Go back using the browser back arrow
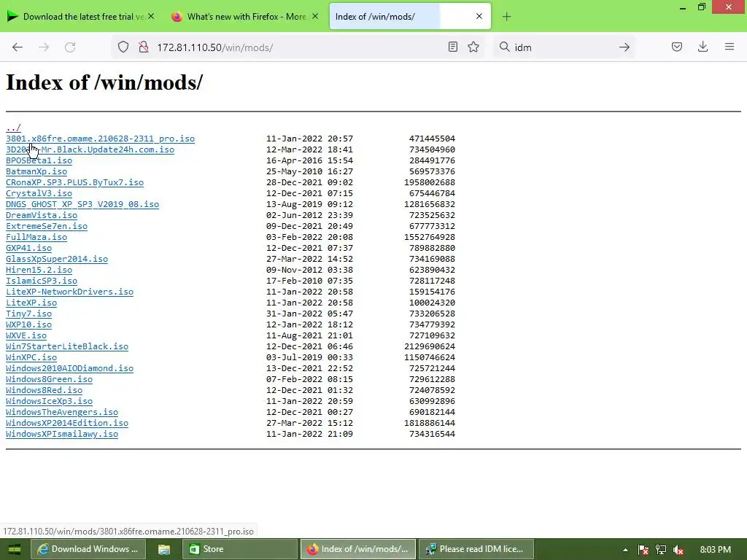 click(x=18, y=47)
